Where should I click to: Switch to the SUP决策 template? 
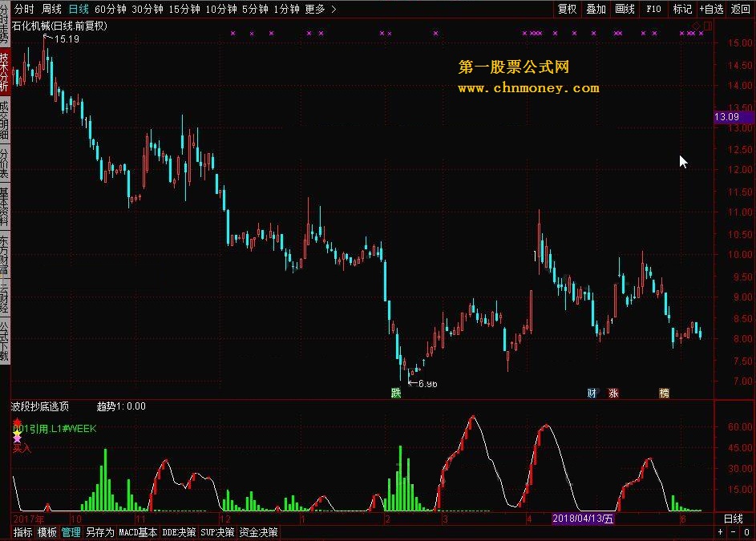(x=217, y=532)
